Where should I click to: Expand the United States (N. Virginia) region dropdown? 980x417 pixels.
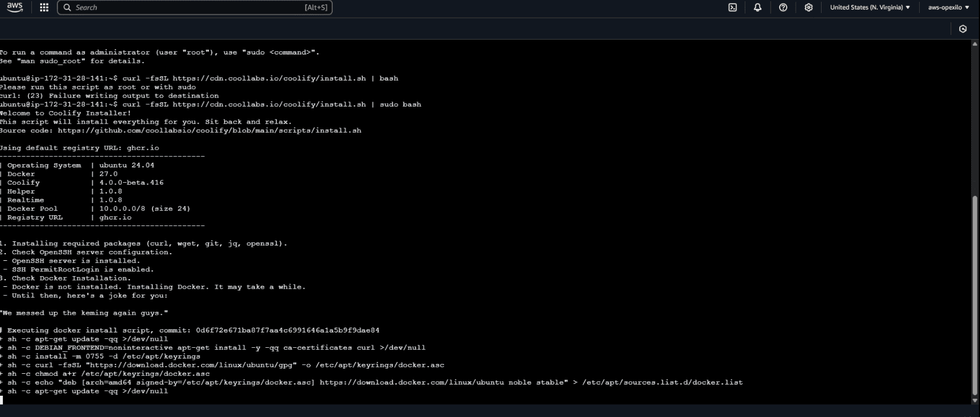tap(869, 8)
